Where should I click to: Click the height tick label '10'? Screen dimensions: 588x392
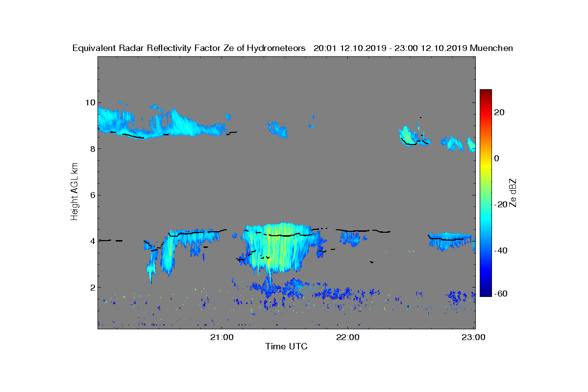click(90, 102)
